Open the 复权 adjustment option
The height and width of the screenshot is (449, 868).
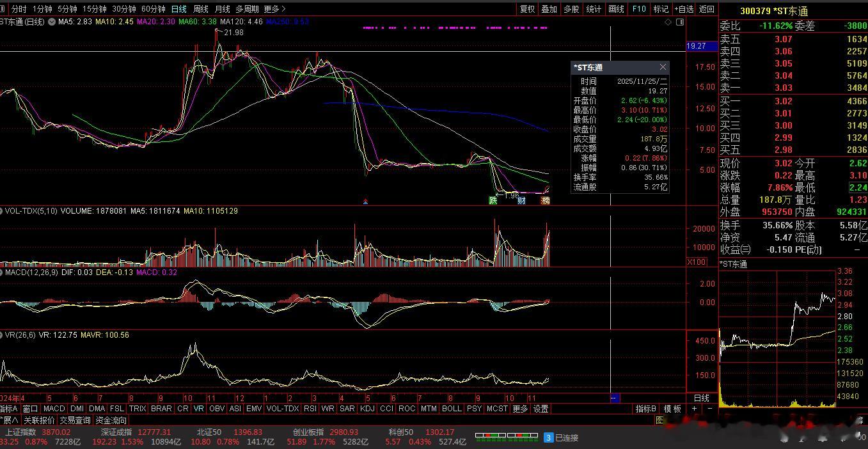[527, 9]
